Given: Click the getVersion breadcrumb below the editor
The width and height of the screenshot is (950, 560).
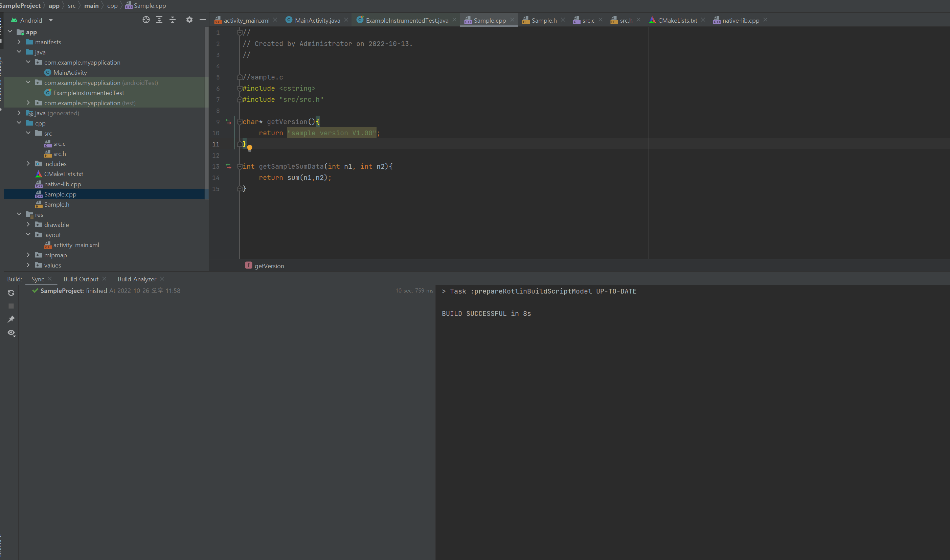Looking at the screenshot, I should click(x=269, y=266).
